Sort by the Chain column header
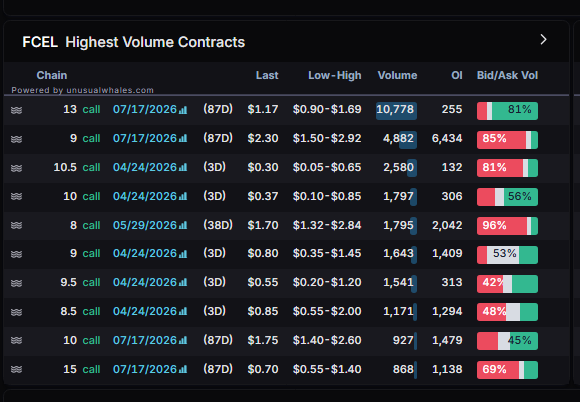This screenshot has width=580, height=402. click(52, 75)
